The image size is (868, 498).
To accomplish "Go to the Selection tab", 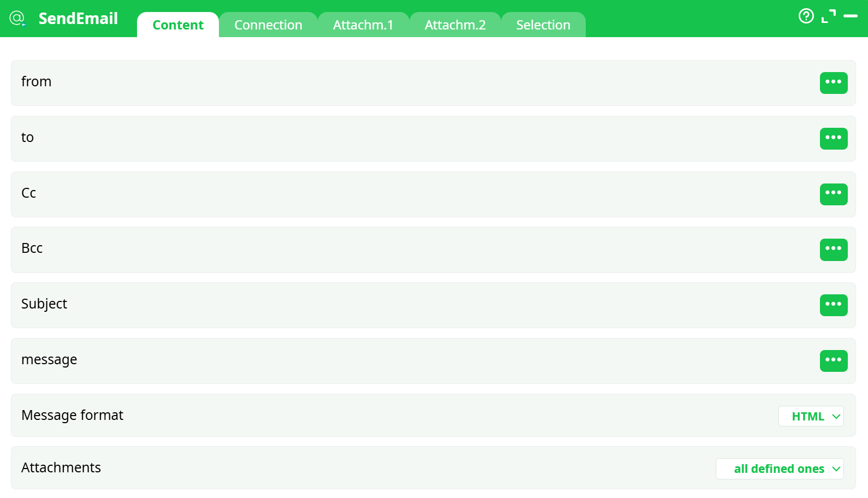I will [543, 25].
